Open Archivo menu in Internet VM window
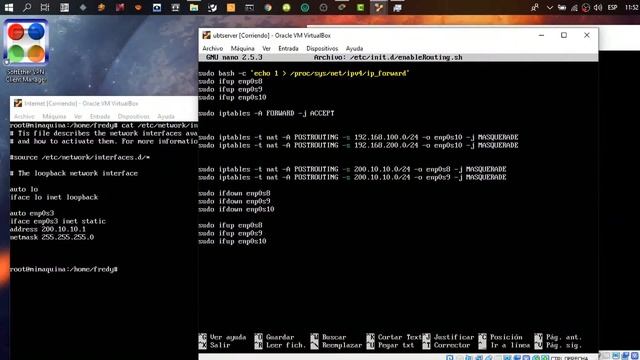The height and width of the screenshot is (360, 640). [x=24, y=117]
